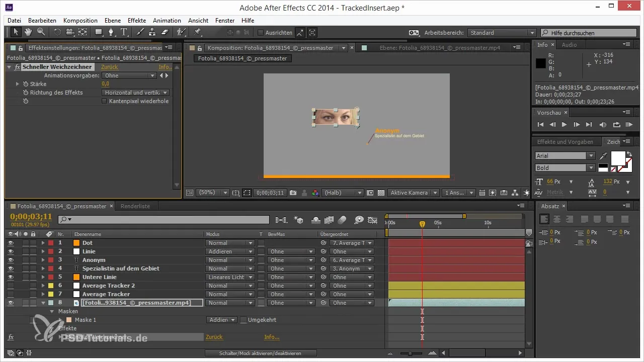Image resolution: width=644 pixels, height=362 pixels.
Task: Check Kantenpixel wiederholen option
Action: [x=105, y=101]
